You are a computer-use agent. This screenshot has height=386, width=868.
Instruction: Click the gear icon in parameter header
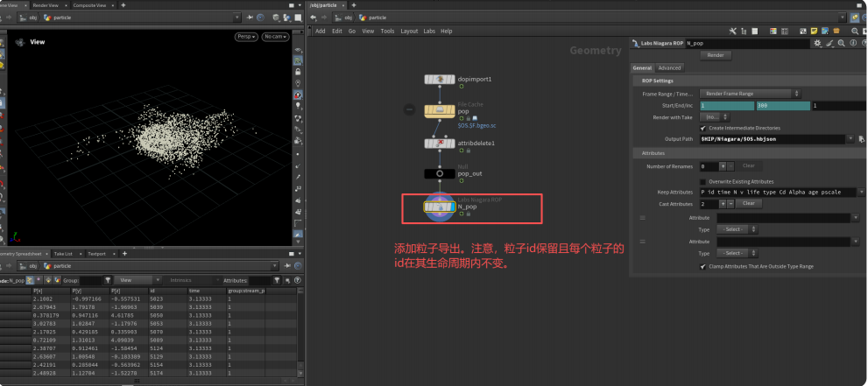click(817, 43)
